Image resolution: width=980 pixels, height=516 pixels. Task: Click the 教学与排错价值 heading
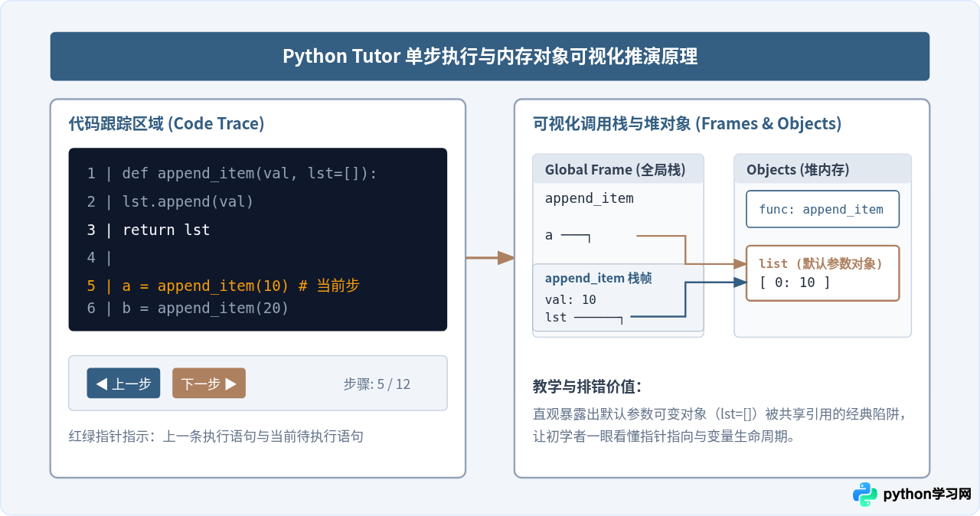[x=587, y=386]
